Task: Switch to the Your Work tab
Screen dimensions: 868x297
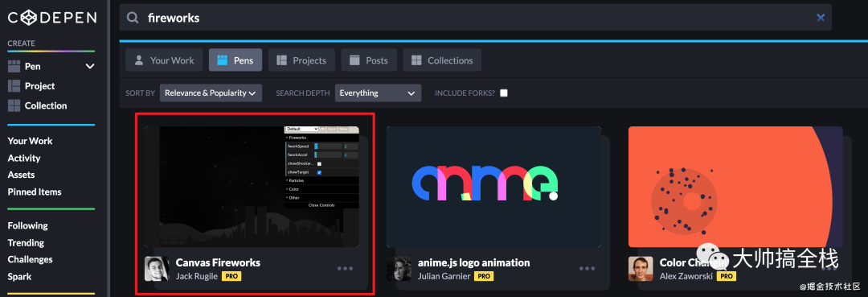Action: click(x=165, y=60)
